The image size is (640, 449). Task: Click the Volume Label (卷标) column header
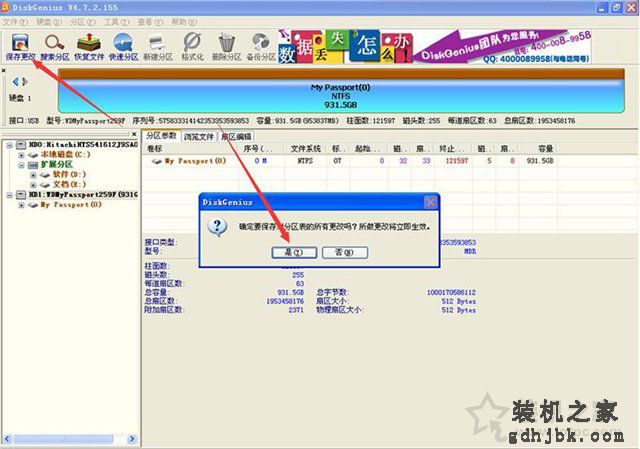click(154, 149)
